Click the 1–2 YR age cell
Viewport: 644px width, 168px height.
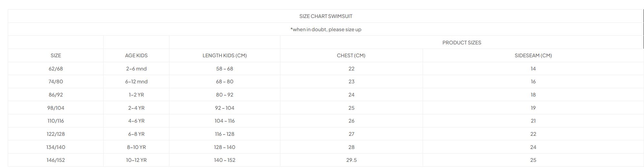point(136,95)
